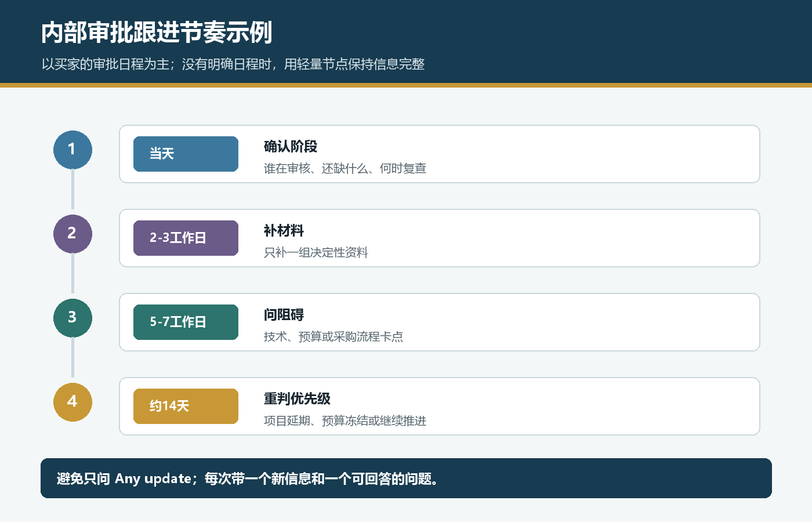The width and height of the screenshot is (812, 522).
Task: Click the heading 问阻碍
Action: (284, 314)
